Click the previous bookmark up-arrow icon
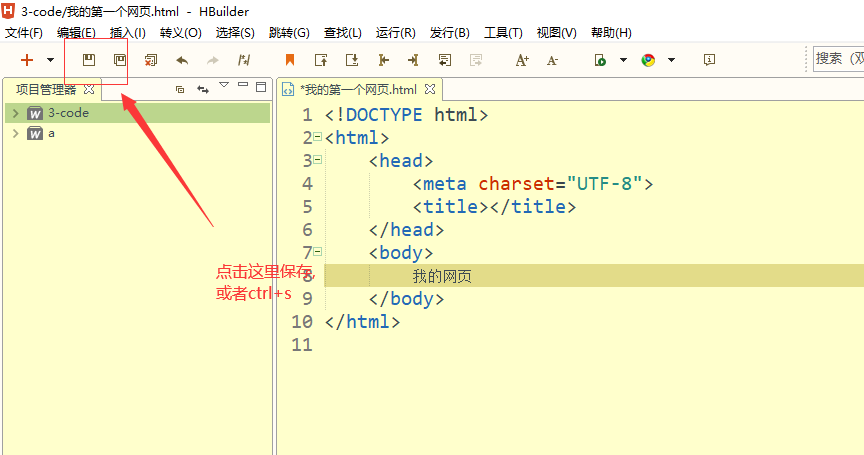The width and height of the screenshot is (864, 455). 321,60
